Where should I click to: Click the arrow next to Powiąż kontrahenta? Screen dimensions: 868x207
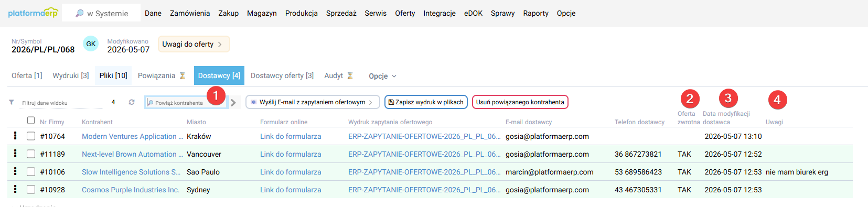pyautogui.click(x=233, y=103)
